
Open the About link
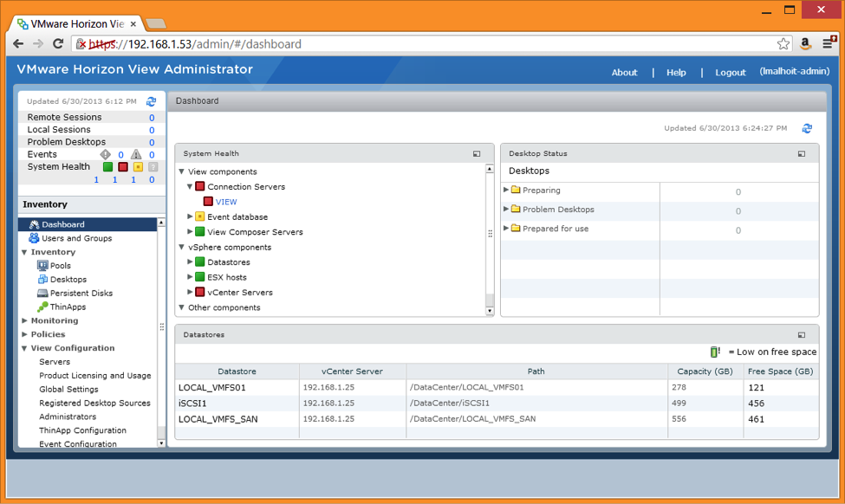[624, 72]
